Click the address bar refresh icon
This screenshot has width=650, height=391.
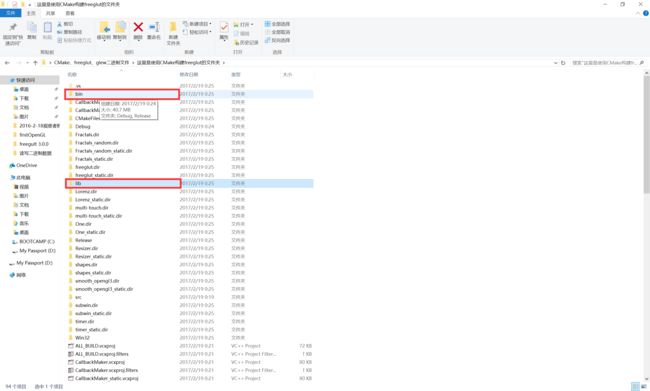pyautogui.click(x=563, y=63)
